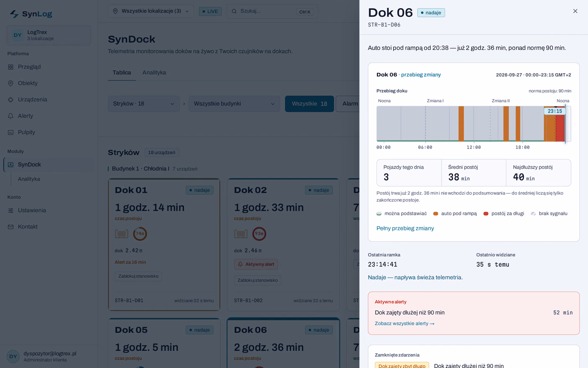Switch to the Analityka tab
This screenshot has width=588, height=368.
pos(154,72)
